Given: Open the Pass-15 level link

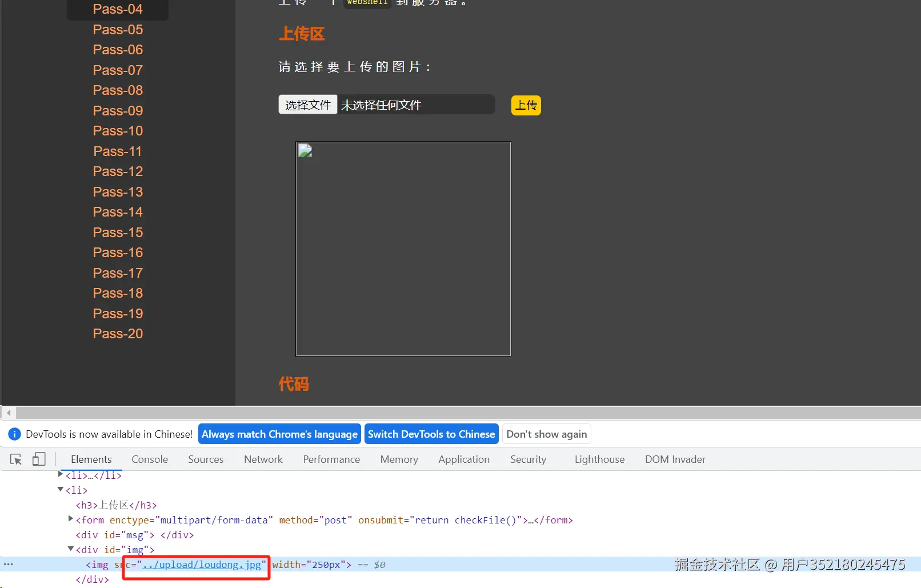Looking at the screenshot, I should click(118, 233).
